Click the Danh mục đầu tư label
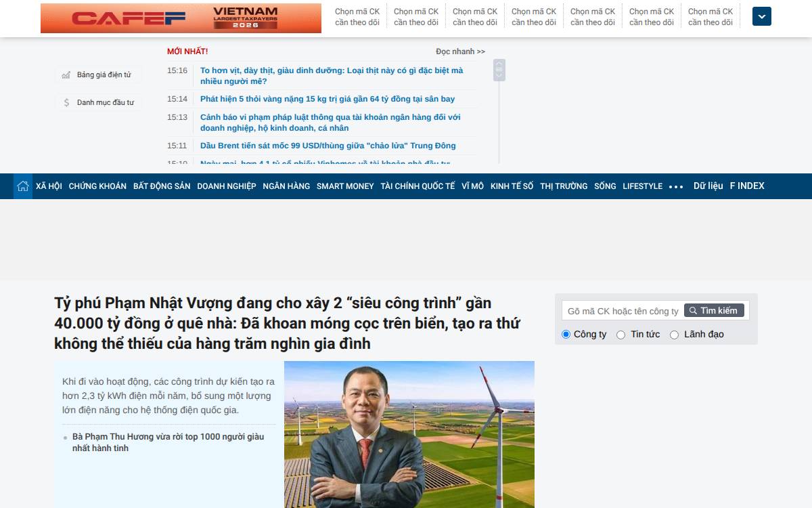The image size is (812, 508). click(106, 103)
